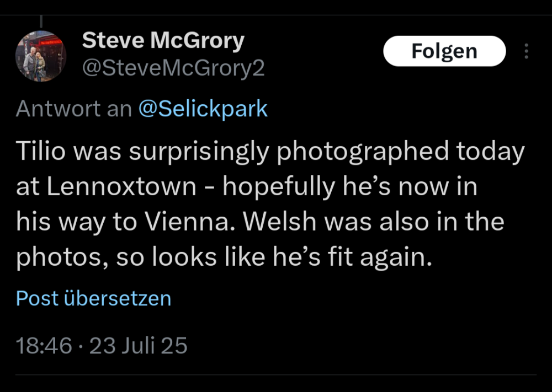Open the @Selickpark mention link
The height and width of the screenshot is (392, 552).
click(x=202, y=109)
